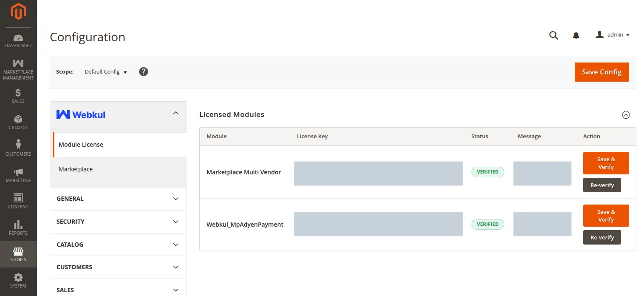Open the System sidebar menu
644x296 pixels.
[18, 280]
